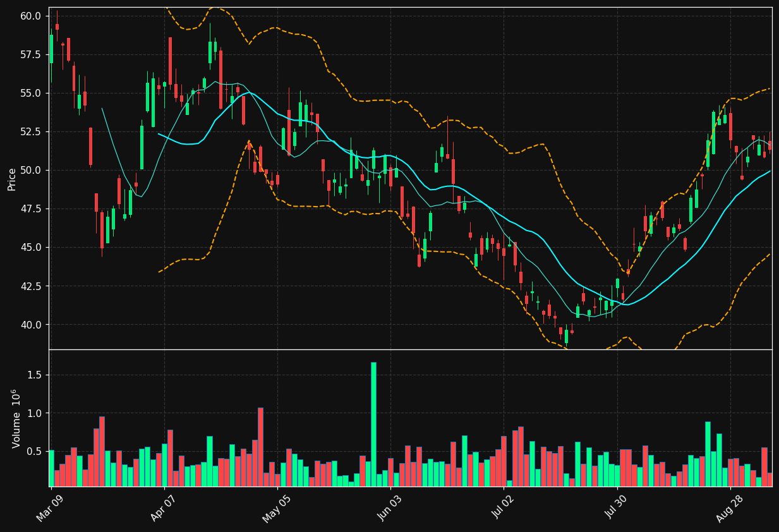Click the May 05 date label
The image size is (779, 532).
pos(275,508)
